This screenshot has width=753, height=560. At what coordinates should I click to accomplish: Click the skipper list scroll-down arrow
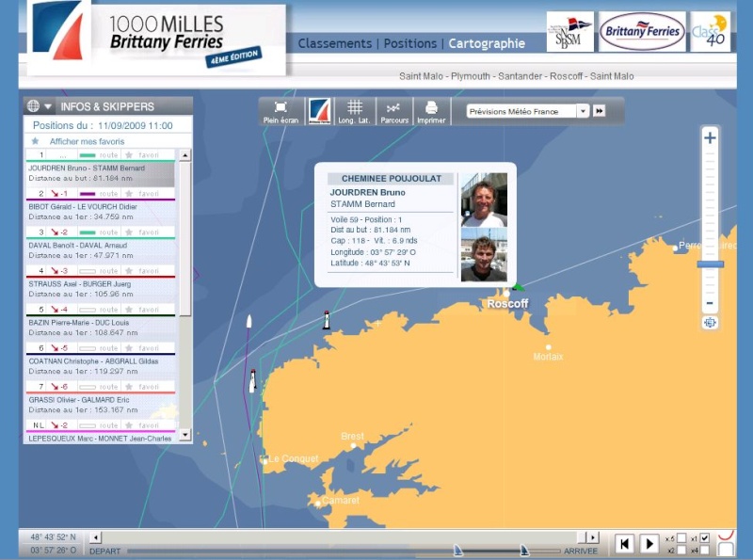click(184, 436)
